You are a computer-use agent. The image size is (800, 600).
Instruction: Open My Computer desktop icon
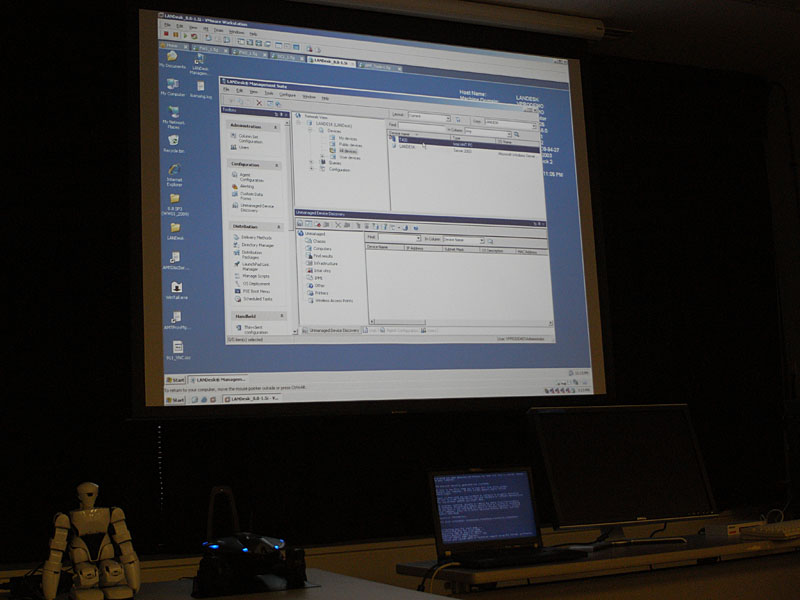click(172, 87)
